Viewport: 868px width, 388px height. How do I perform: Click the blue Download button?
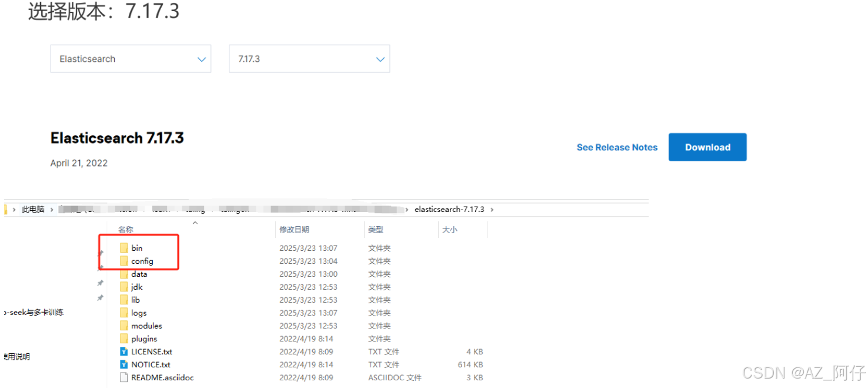point(707,147)
